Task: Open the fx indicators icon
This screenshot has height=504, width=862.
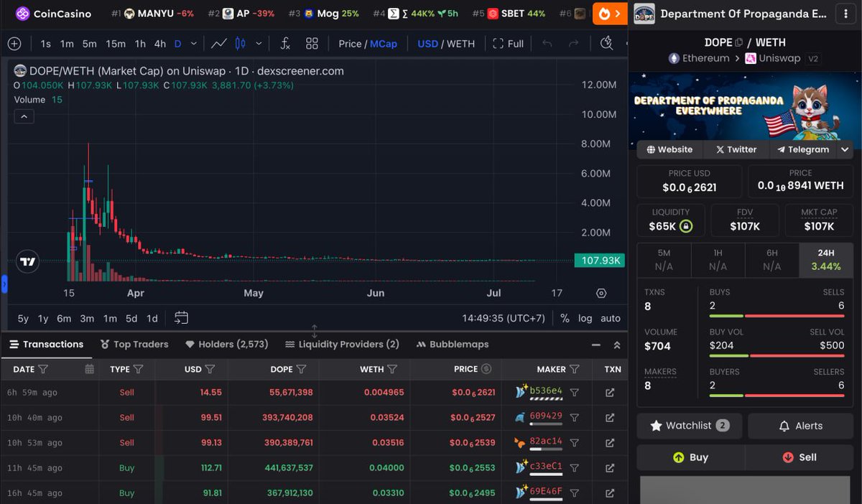Action: pos(285,44)
